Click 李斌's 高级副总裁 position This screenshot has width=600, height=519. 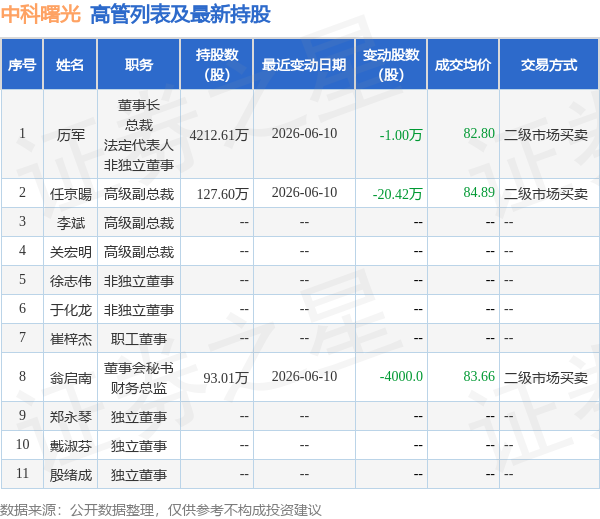[139, 223]
